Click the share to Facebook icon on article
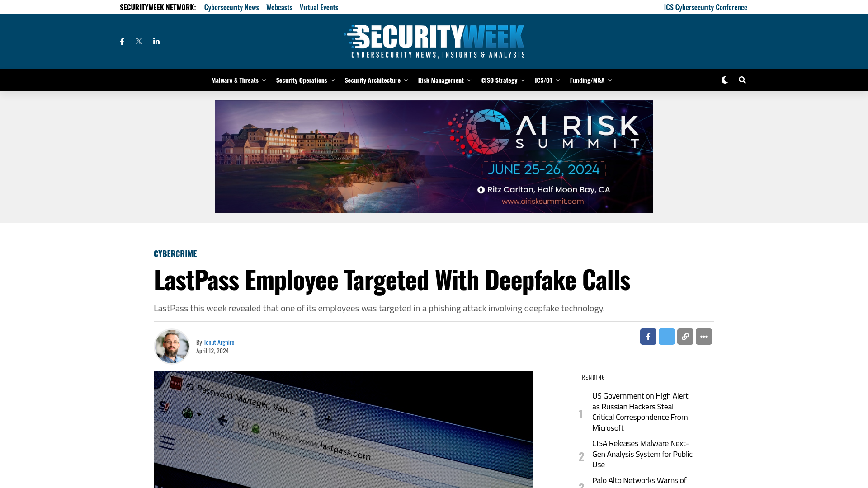Screen dimensions: 868x488 (x=648, y=336)
